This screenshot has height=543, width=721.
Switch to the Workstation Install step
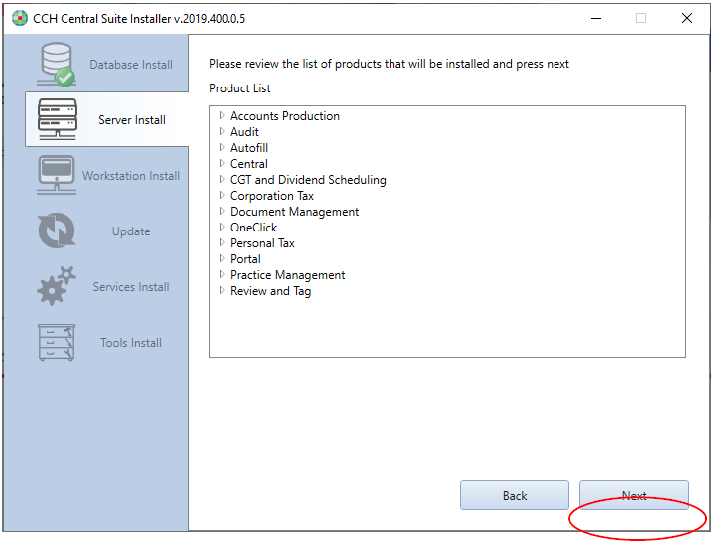point(131,176)
